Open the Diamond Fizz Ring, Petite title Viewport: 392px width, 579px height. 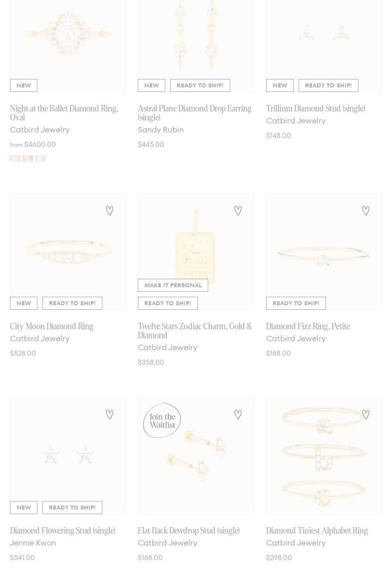(x=308, y=326)
